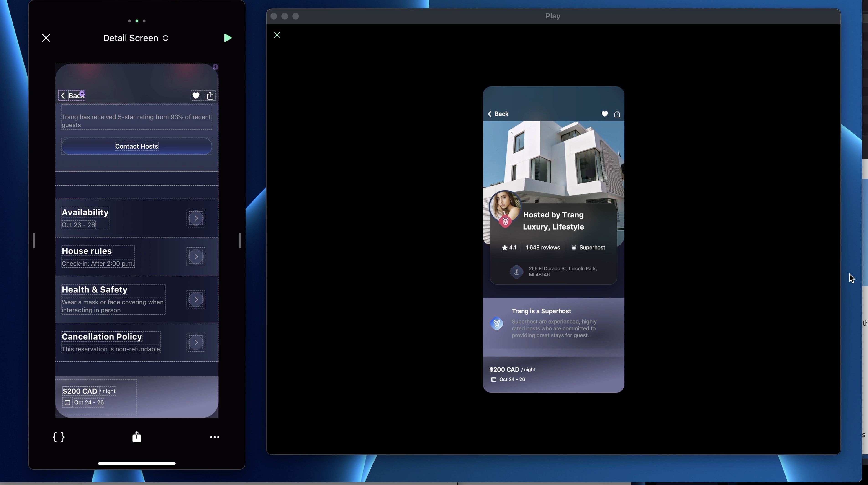
Task: Close the Play preview with green X
Action: coord(277,35)
